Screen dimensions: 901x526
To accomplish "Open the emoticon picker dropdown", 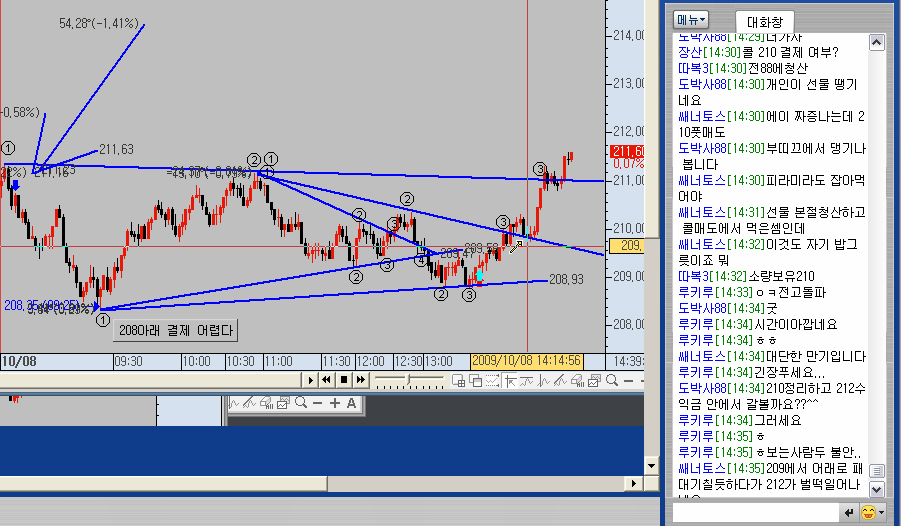I will click(x=871, y=513).
